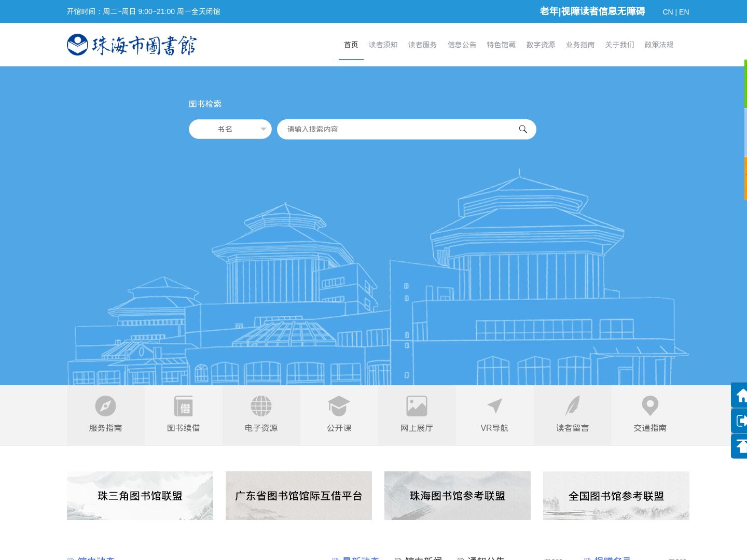Open the 业务指南 menu

pos(580,45)
